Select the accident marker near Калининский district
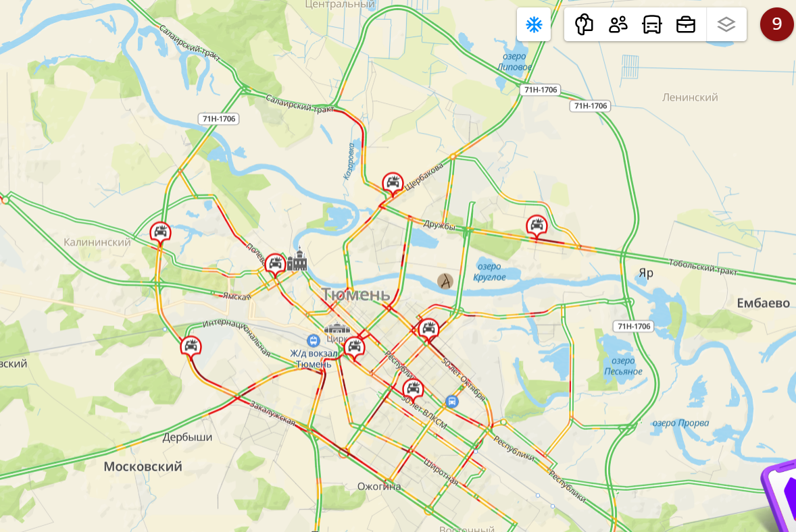The width and height of the screenshot is (796, 532). click(x=160, y=234)
